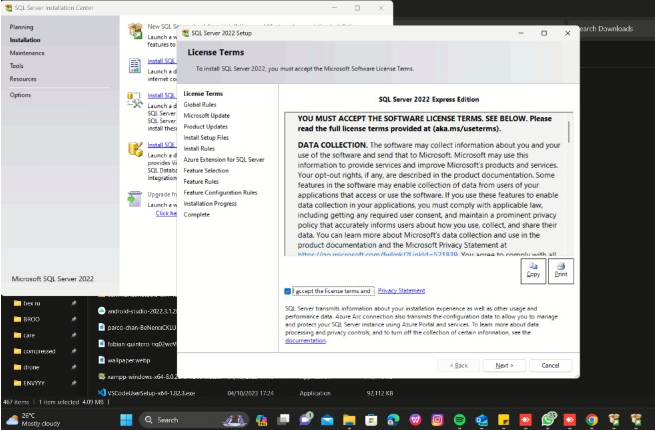Click the Global Rules step in setup list
The image size is (655, 430).
click(200, 104)
